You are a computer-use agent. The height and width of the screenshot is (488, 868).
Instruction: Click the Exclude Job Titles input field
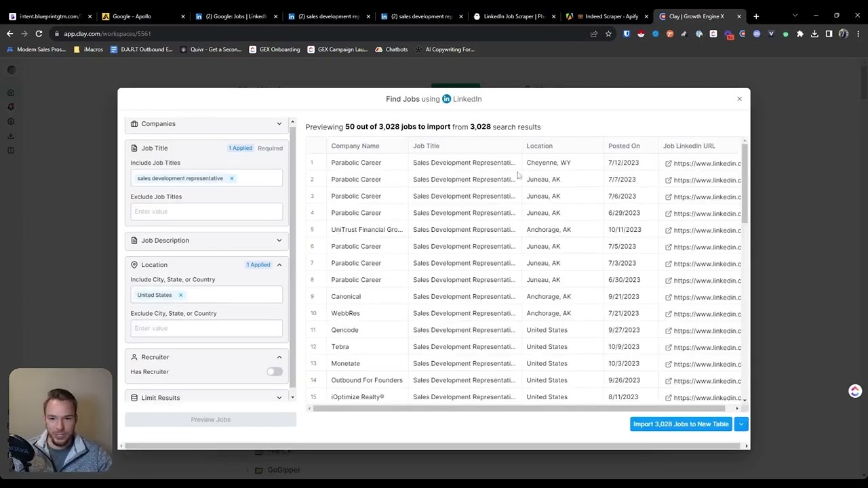pos(207,211)
